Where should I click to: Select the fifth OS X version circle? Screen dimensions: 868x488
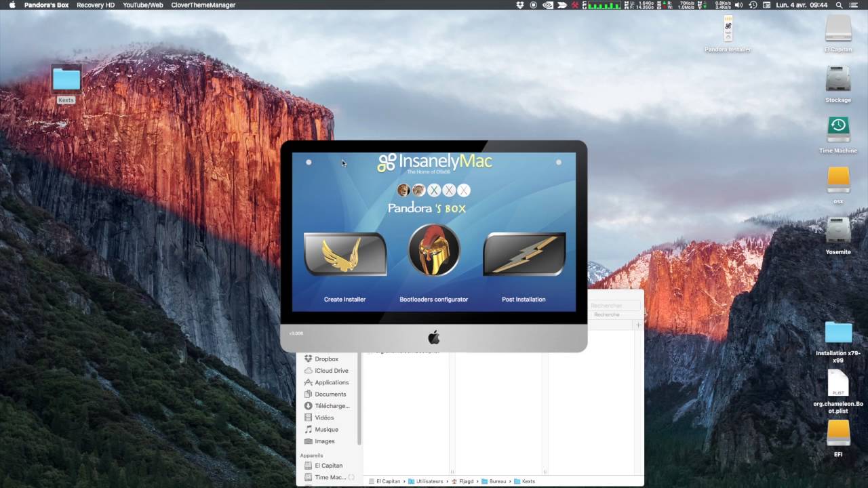tap(464, 190)
